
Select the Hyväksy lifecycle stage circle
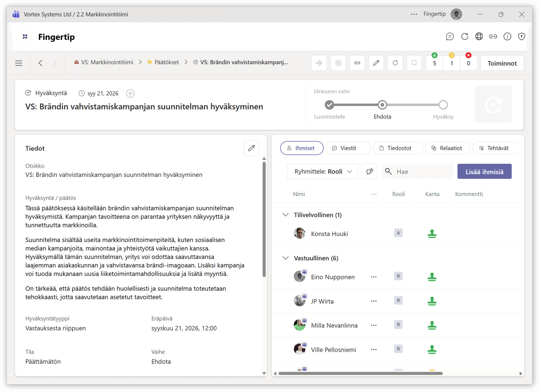[x=443, y=105]
